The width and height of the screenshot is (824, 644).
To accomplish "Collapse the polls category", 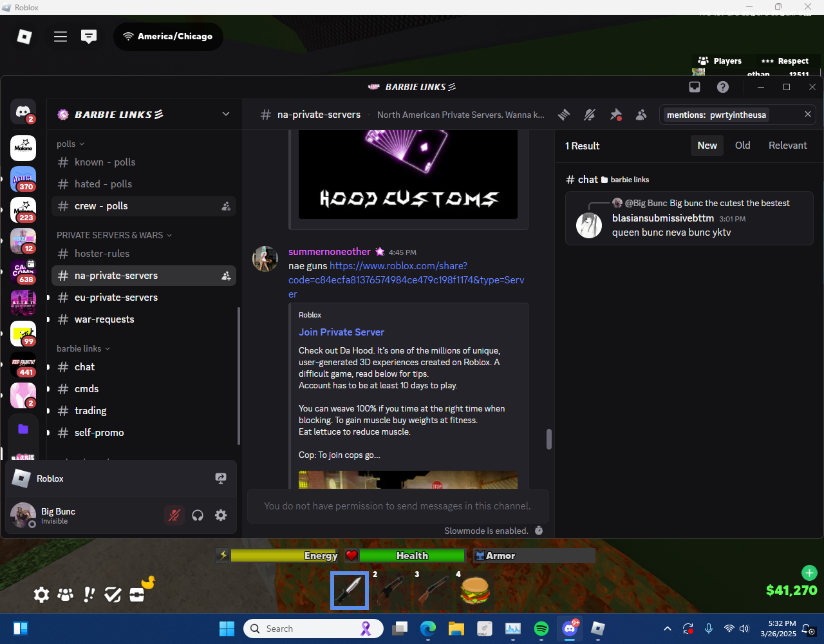I will click(x=71, y=144).
